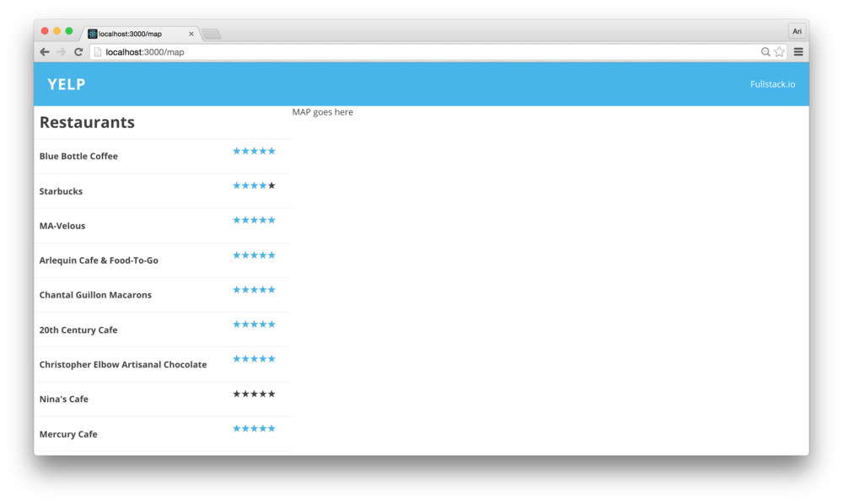This screenshot has height=504, width=843.
Task: Click the Ari profile button
Action: tap(797, 31)
